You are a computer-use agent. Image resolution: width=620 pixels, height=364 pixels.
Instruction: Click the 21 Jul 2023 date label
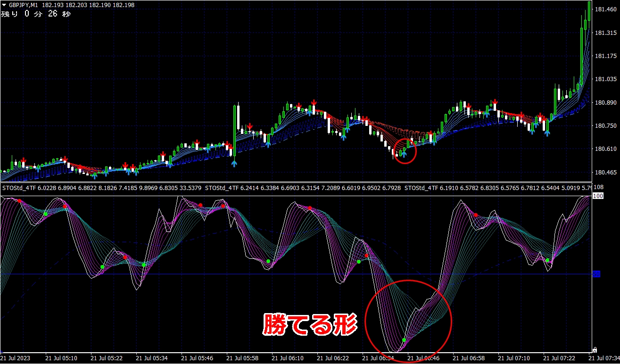click(16, 358)
